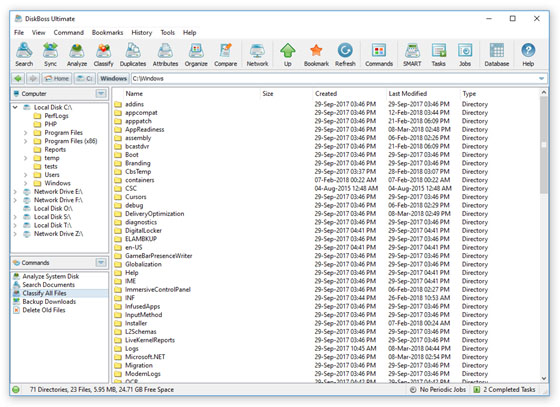Select the Microsoft.NET folder row
560x407 pixels.
(145, 357)
